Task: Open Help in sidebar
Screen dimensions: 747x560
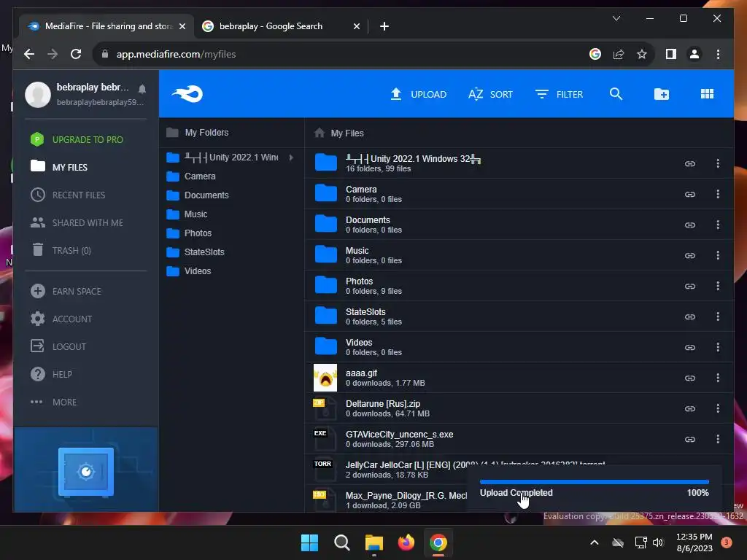Action: (x=51, y=374)
